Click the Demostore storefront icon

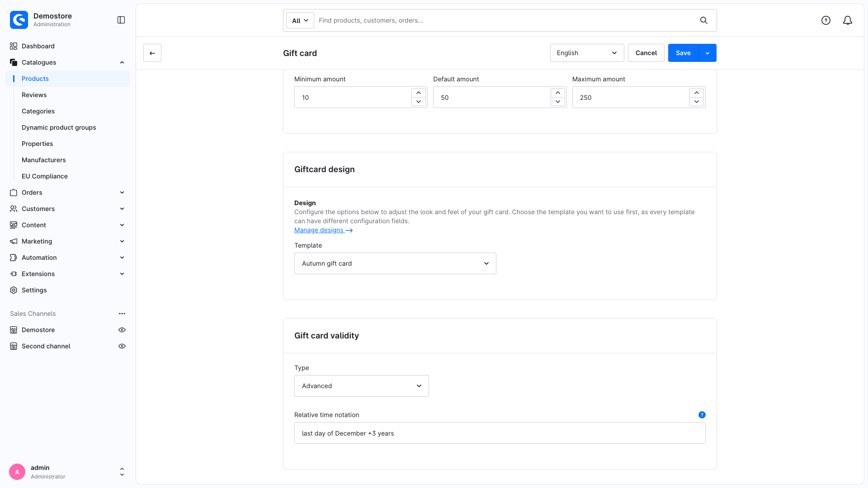(14, 330)
